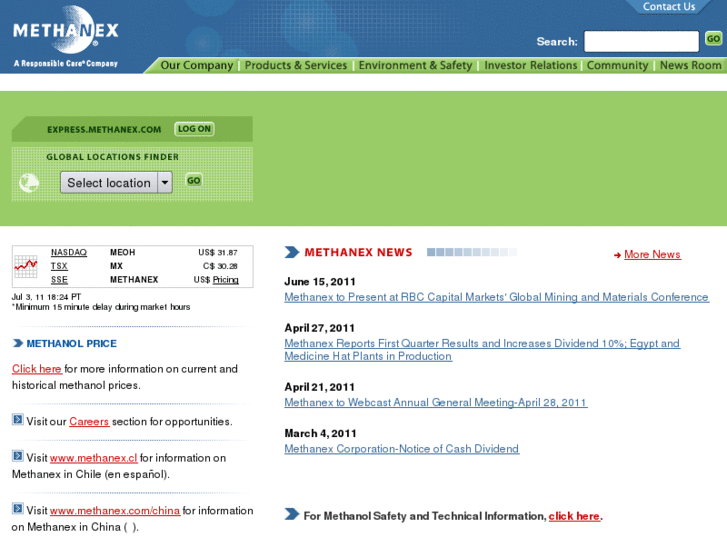Click the LOG ON button
Viewport: 727px width, 545px height.
tap(194, 129)
